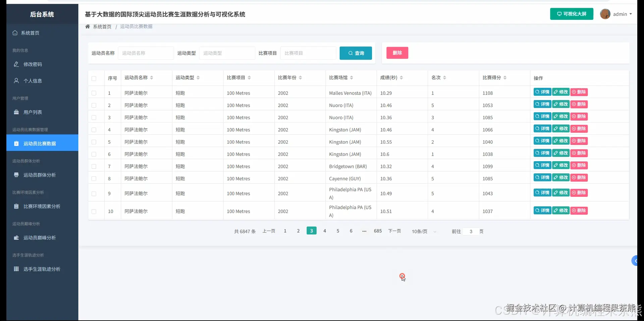Open 选手生涯轨迹分析 sidebar item
This screenshot has width=644, height=321.
(x=42, y=269)
